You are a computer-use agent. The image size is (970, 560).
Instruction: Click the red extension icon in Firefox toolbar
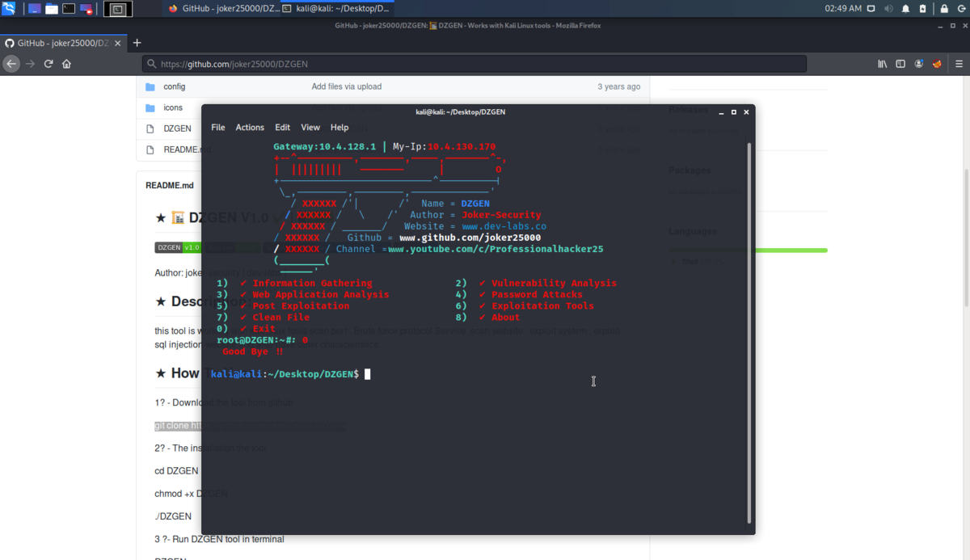pos(937,64)
